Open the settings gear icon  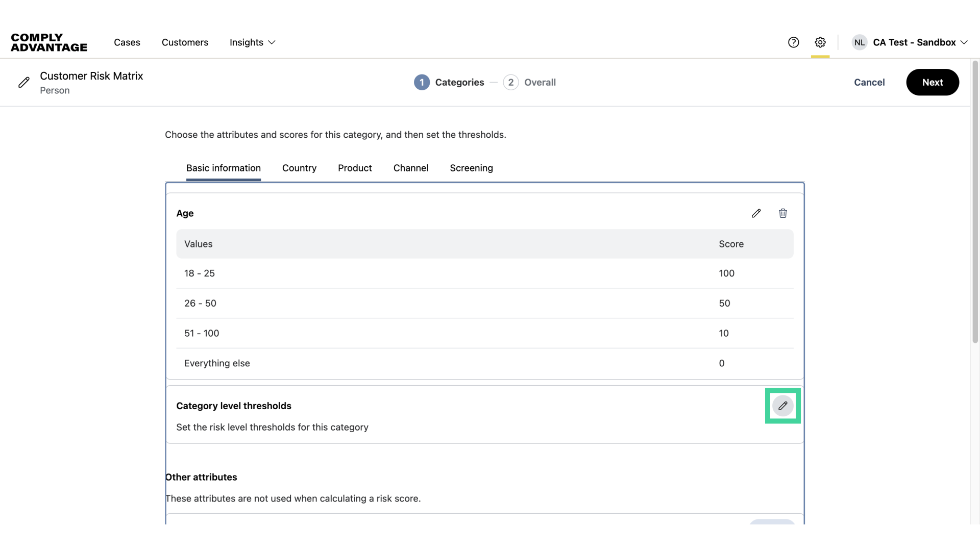[x=820, y=42]
